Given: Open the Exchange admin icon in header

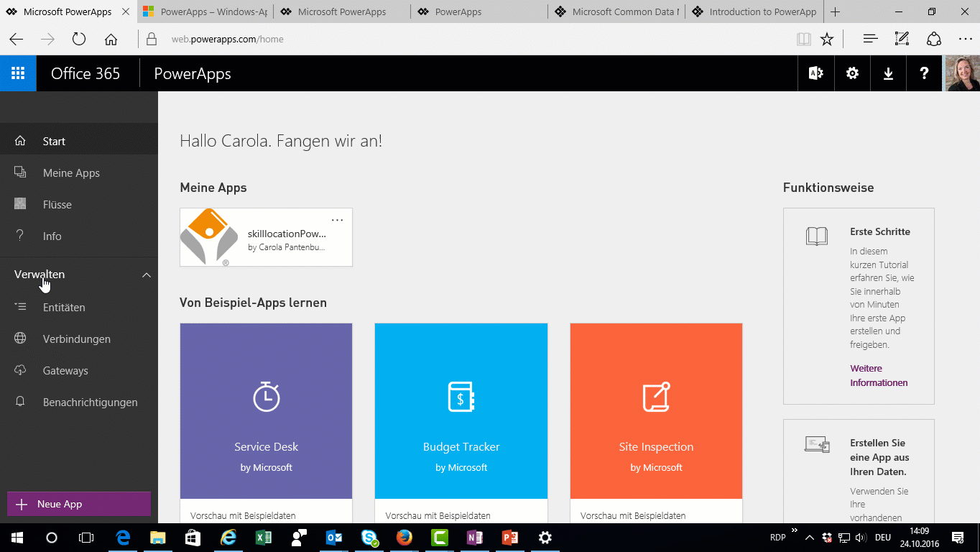Looking at the screenshot, I should (x=816, y=73).
